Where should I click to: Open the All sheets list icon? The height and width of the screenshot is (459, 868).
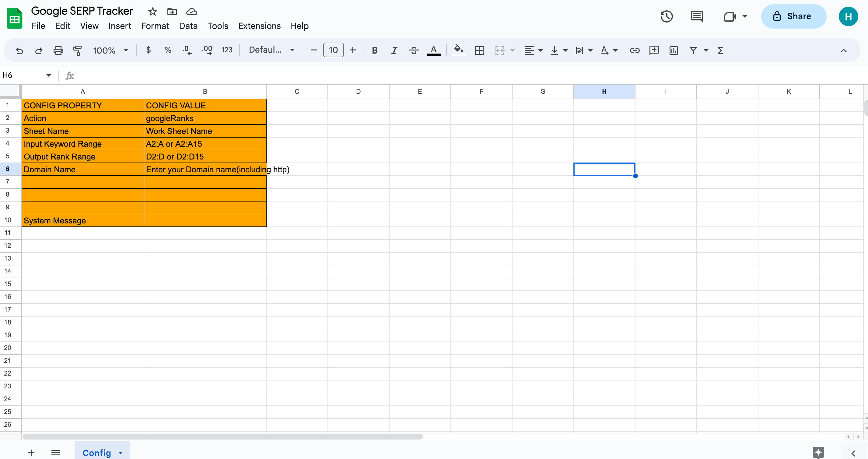(x=56, y=452)
